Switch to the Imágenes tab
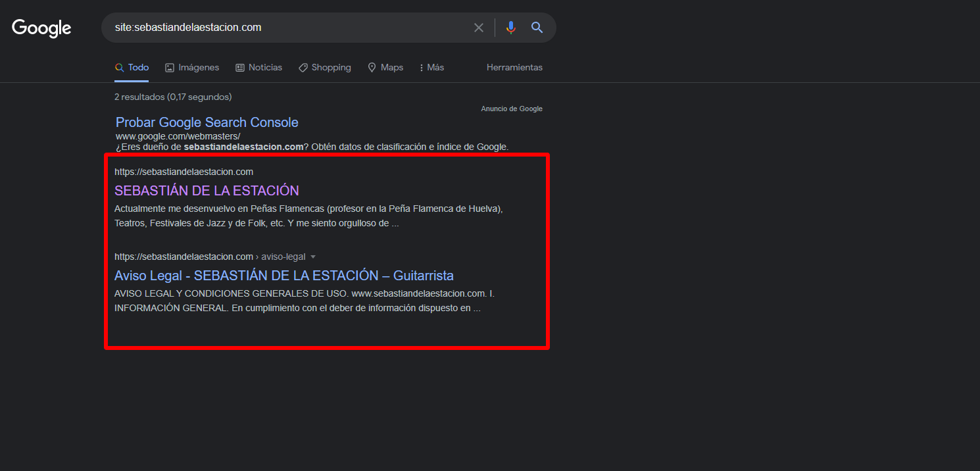The width and height of the screenshot is (980, 471). 192,68
